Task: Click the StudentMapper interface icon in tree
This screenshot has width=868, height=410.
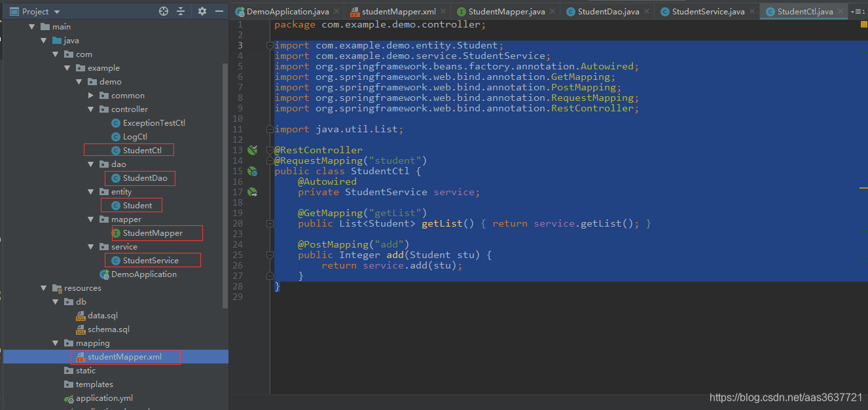Action: [116, 233]
